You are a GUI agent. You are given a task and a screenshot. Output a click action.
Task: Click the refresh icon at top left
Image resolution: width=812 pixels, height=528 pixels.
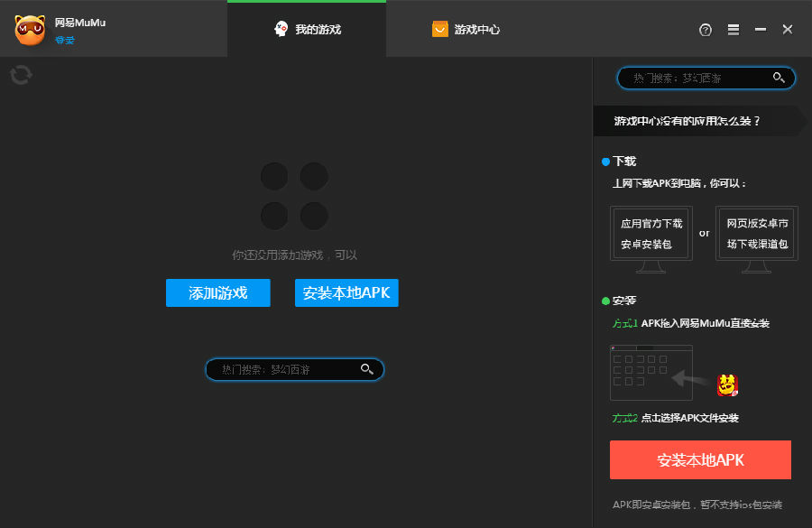[x=20, y=76]
